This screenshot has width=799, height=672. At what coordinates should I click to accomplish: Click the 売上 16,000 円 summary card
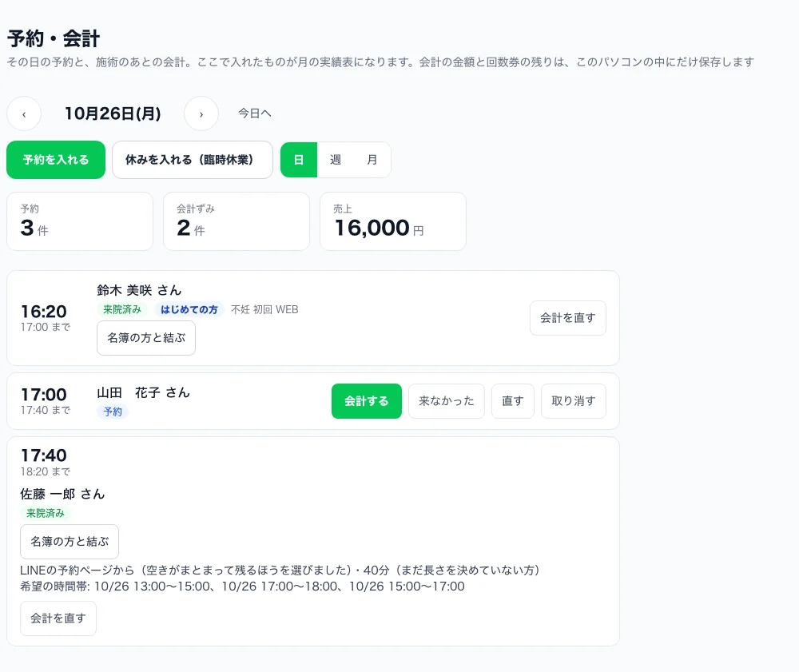[393, 221]
